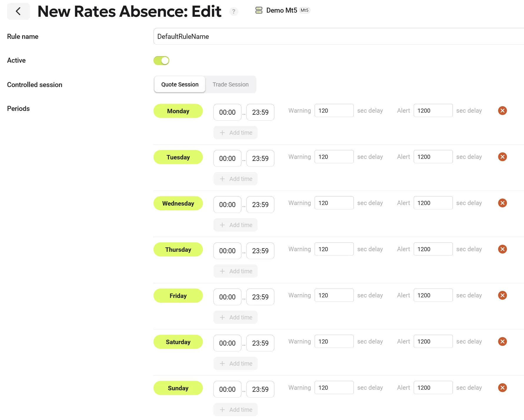Click Add time under Monday
The height and width of the screenshot is (420, 524).
pyautogui.click(x=236, y=133)
